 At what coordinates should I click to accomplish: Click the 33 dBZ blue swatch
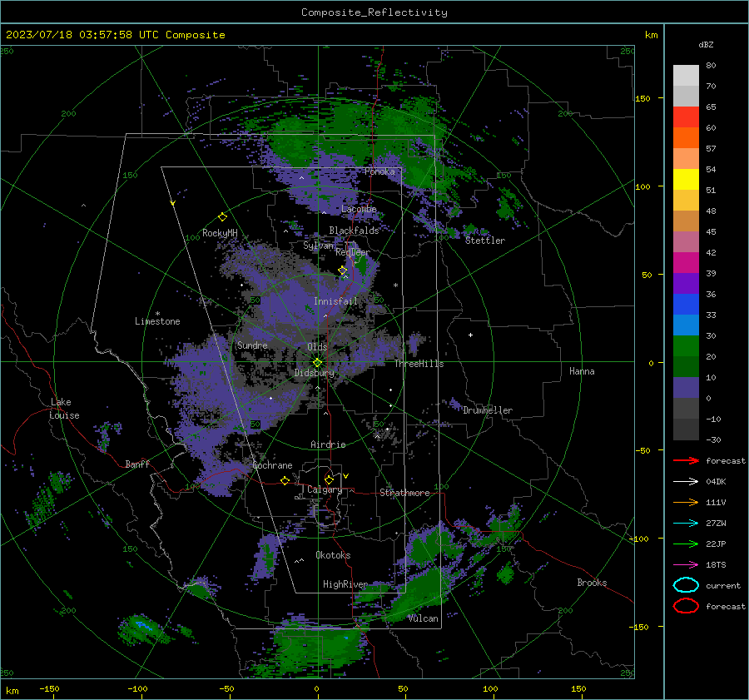(x=686, y=304)
